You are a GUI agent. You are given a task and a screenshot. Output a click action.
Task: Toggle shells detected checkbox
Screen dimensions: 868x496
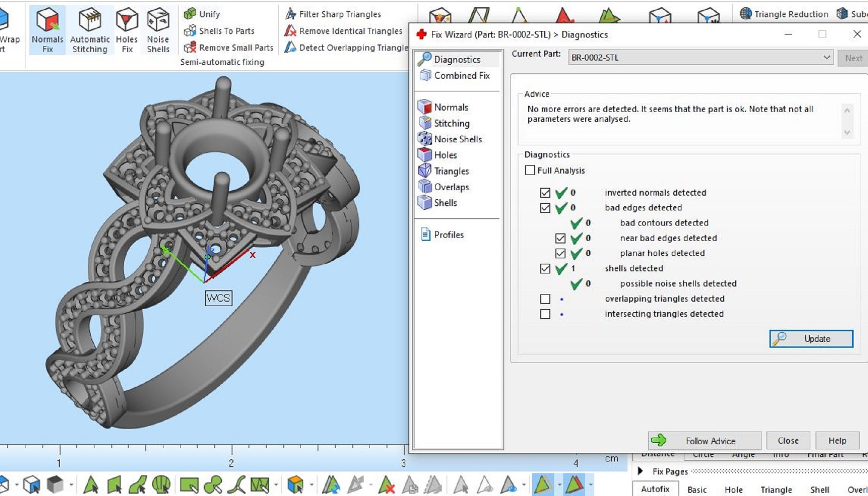coord(545,269)
